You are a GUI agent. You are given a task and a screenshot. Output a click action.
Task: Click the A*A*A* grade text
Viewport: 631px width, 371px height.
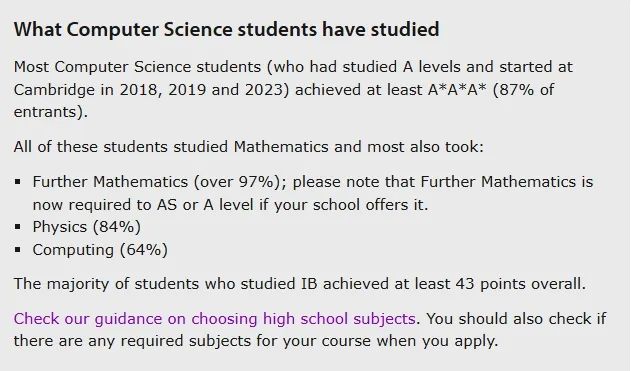click(x=457, y=89)
